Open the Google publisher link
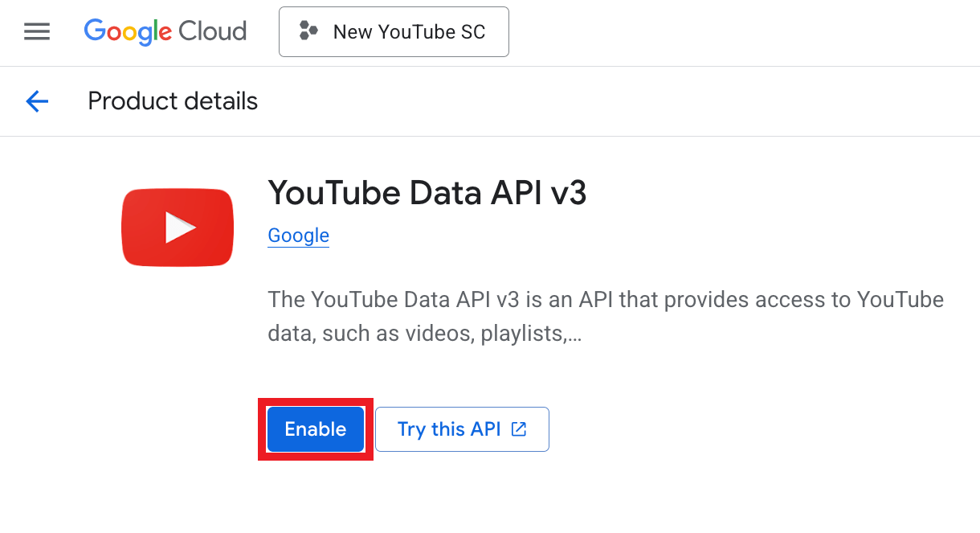The image size is (980, 533). pos(298,236)
